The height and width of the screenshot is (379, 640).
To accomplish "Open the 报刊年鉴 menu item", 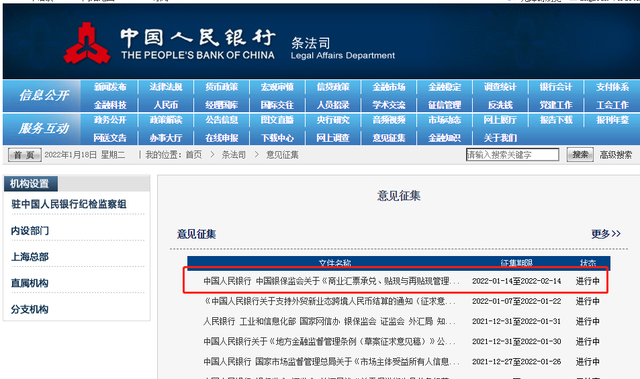I will click(612, 120).
